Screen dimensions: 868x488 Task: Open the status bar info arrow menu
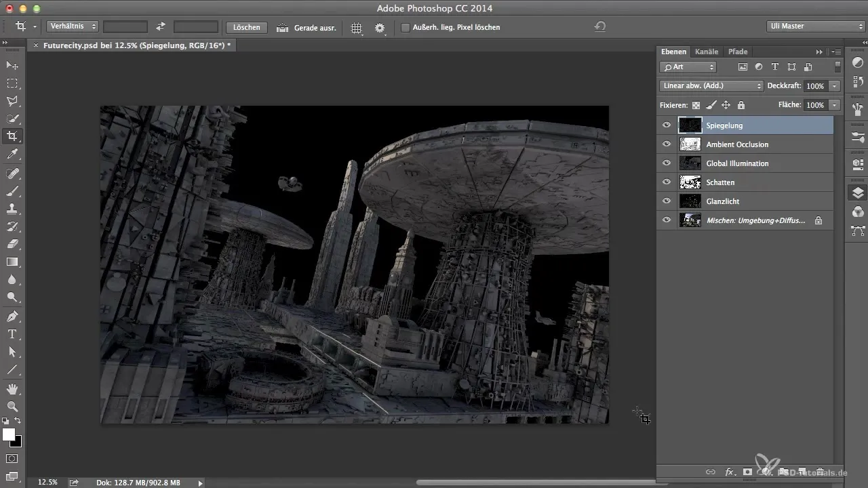click(x=199, y=483)
